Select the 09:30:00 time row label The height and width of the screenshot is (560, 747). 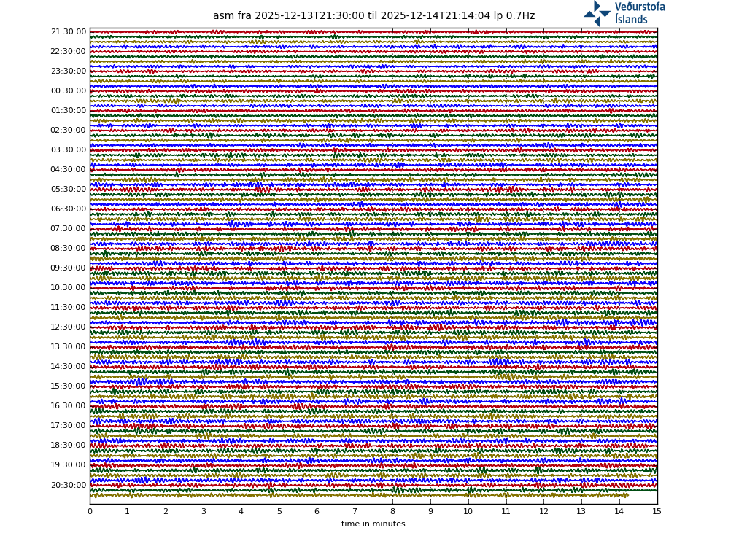coord(69,268)
